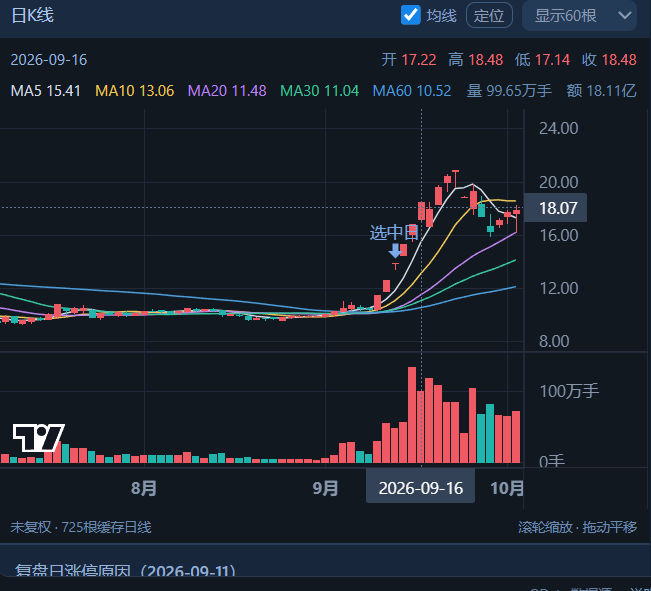Click the 100万手 volume scale label
This screenshot has height=591, width=651.
(569, 391)
